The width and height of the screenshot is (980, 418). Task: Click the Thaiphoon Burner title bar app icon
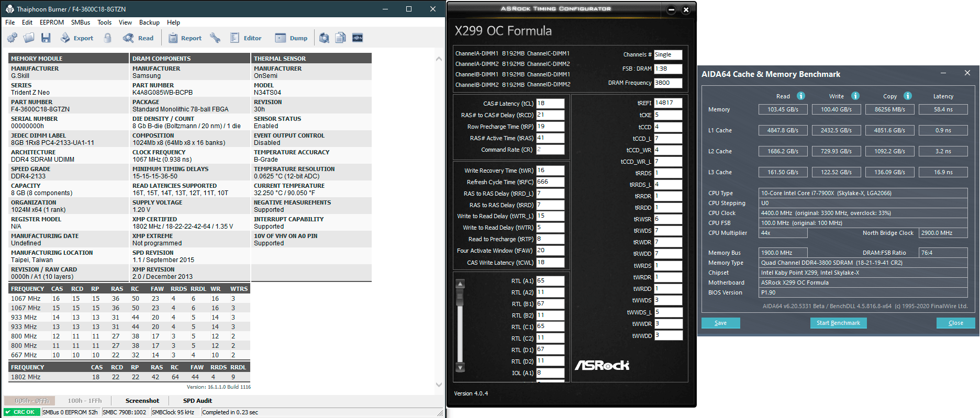[9, 9]
